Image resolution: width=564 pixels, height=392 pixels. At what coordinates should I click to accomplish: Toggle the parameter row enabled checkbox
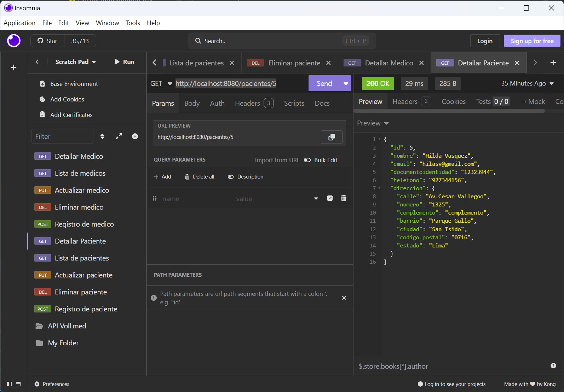coord(330,198)
